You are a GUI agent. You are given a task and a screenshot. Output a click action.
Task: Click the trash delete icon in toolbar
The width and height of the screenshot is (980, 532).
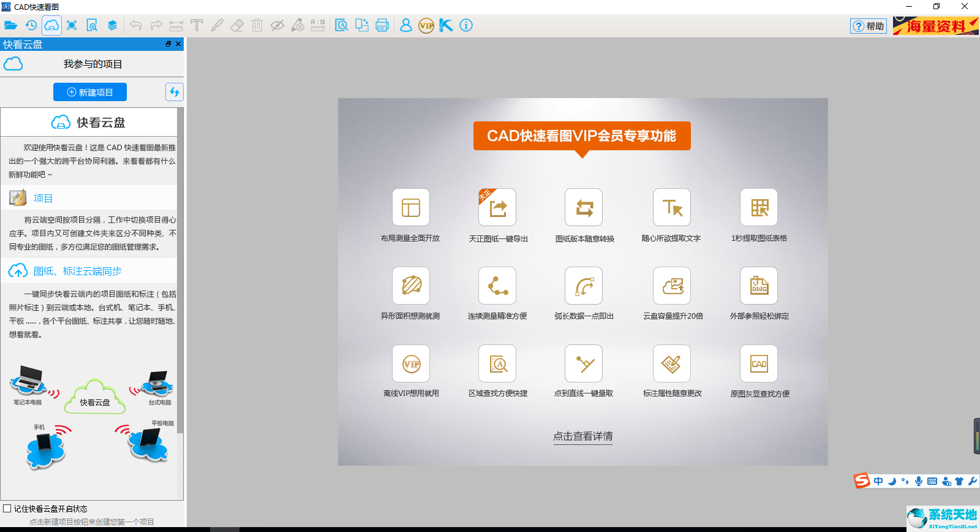tap(257, 26)
